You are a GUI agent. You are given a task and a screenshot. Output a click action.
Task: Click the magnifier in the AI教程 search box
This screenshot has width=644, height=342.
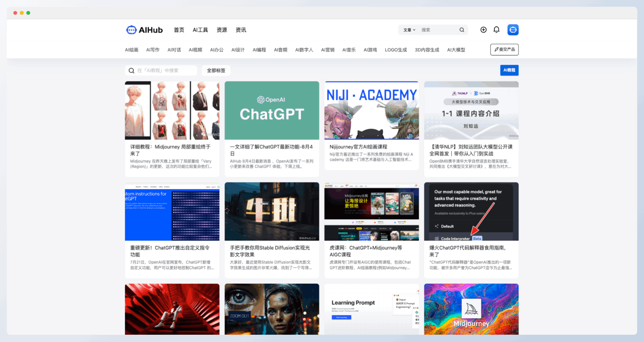[x=131, y=70]
